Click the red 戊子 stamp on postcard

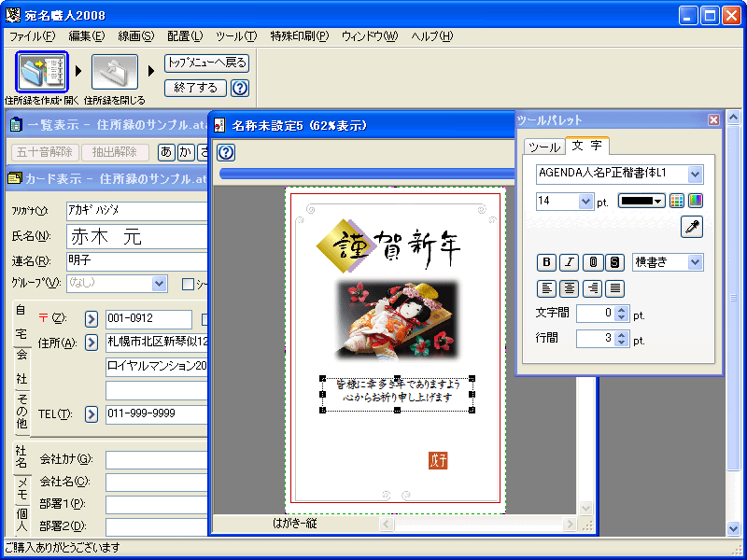[x=437, y=460]
